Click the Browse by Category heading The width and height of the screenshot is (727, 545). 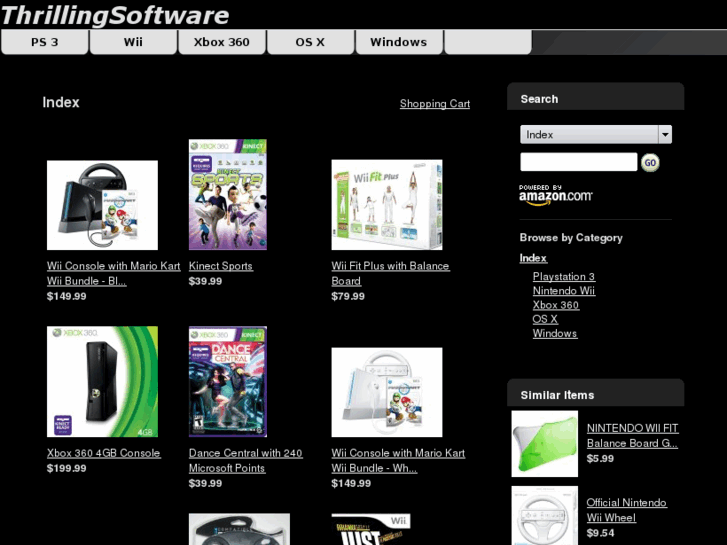pos(571,238)
